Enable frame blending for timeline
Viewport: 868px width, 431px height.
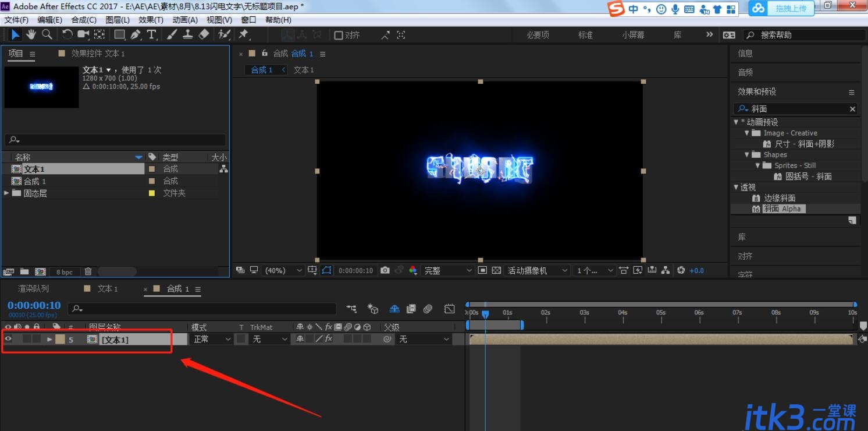pos(411,309)
